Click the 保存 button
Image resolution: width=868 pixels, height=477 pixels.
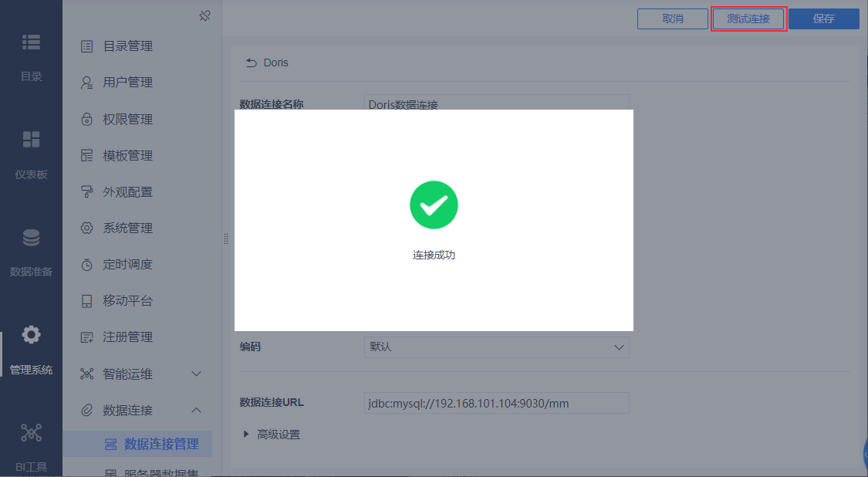click(824, 19)
